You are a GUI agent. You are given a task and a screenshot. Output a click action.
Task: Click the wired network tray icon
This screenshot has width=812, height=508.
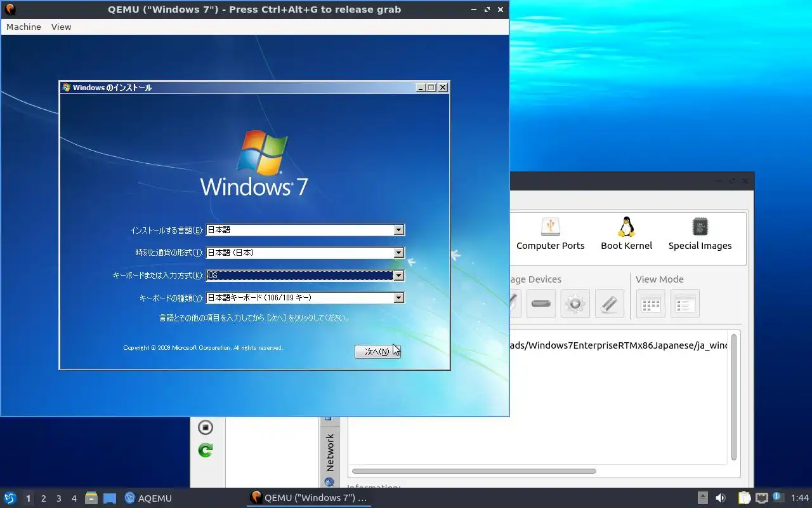click(x=762, y=498)
